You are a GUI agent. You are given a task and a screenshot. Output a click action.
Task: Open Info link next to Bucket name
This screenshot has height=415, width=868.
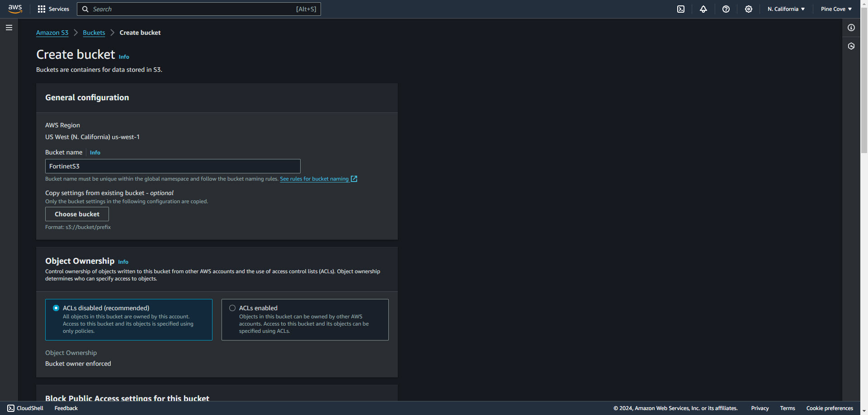point(95,153)
